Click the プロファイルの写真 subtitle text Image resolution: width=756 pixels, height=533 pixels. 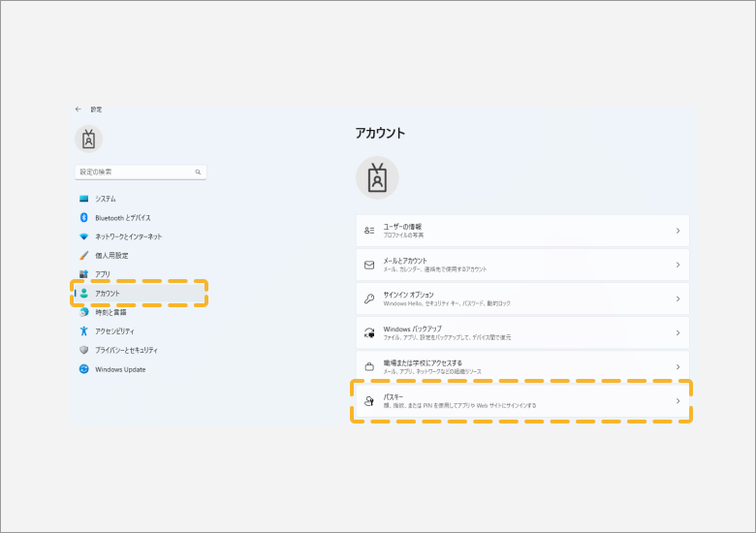tap(403, 235)
